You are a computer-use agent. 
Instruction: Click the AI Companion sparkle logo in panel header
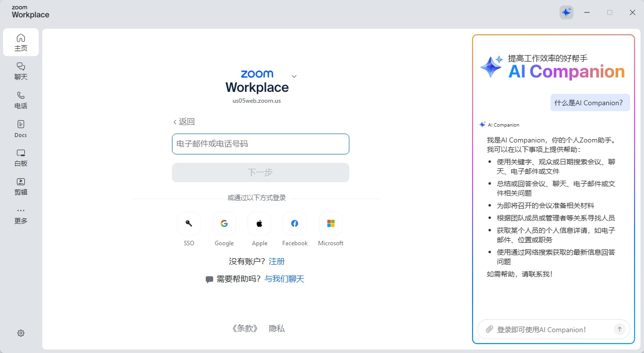[x=491, y=67]
